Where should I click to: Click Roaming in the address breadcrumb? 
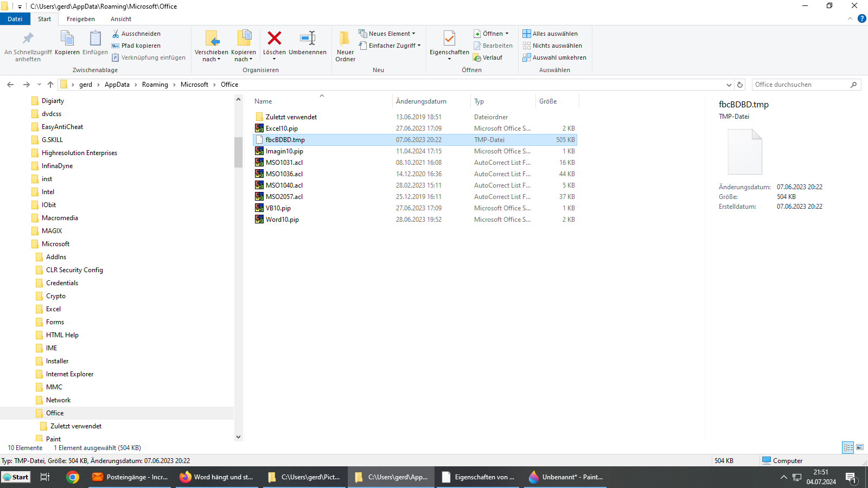pyautogui.click(x=155, y=85)
